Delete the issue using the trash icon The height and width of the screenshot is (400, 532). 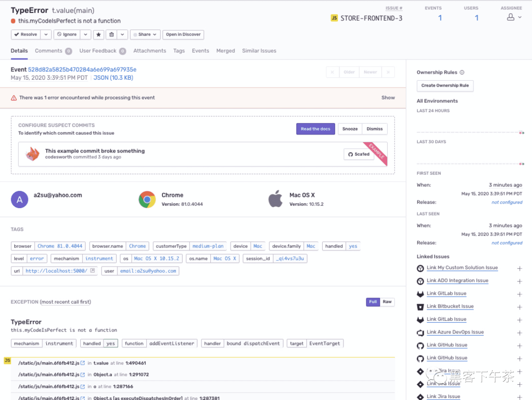pyautogui.click(x=112, y=34)
